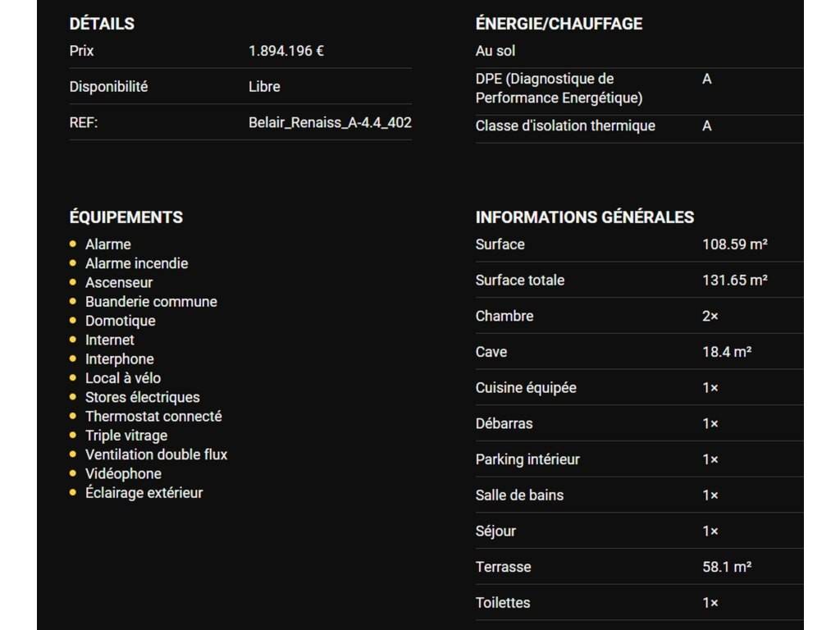Click the Disponibilité value Libre
This screenshot has height=630, width=840.
(x=264, y=87)
